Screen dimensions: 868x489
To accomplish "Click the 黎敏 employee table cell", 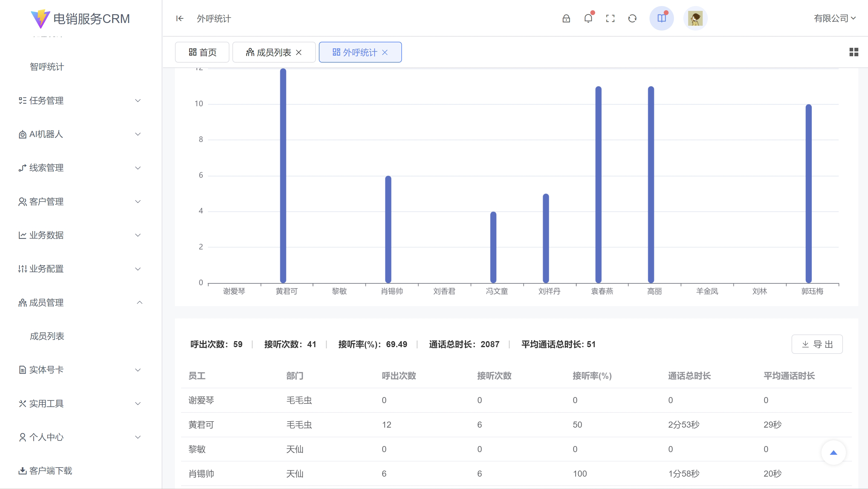I will coord(197,449).
